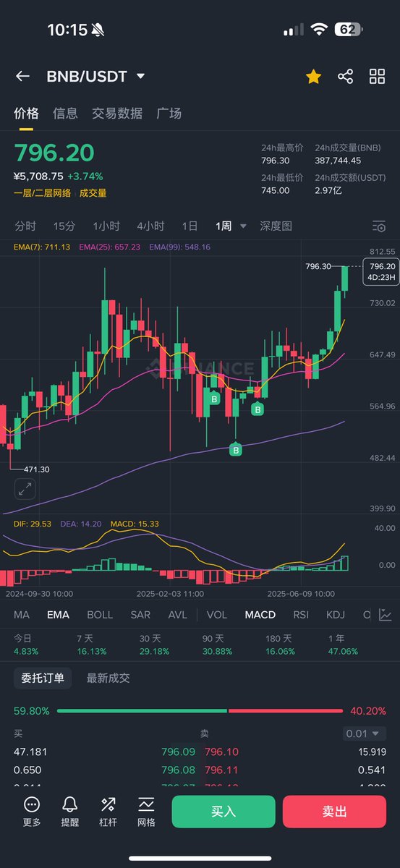Open 杠杆 margin trading
This screenshot has width=400, height=868.
coord(108,812)
